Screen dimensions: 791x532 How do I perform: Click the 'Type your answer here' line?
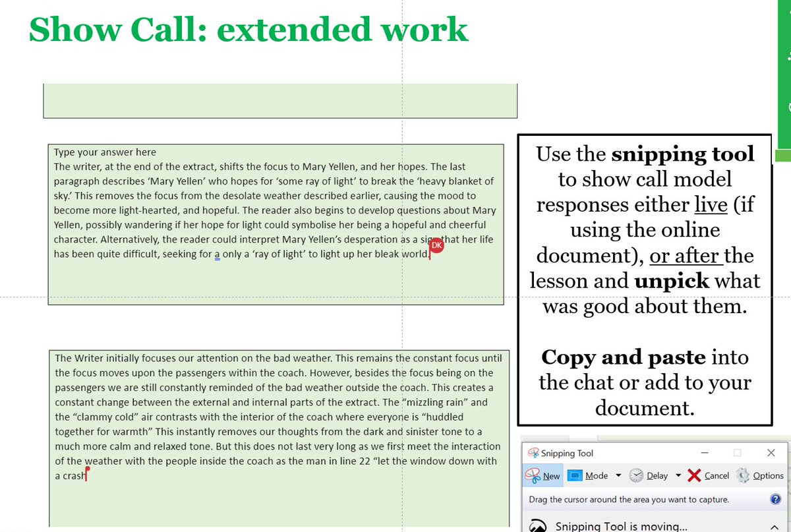click(105, 152)
